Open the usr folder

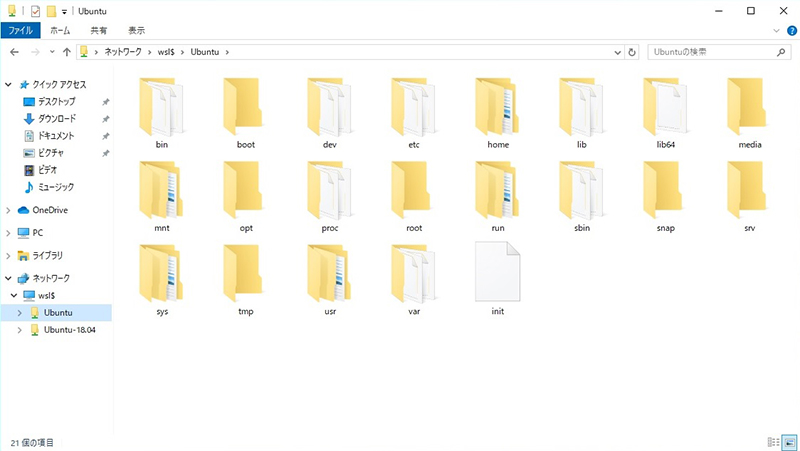coord(330,280)
